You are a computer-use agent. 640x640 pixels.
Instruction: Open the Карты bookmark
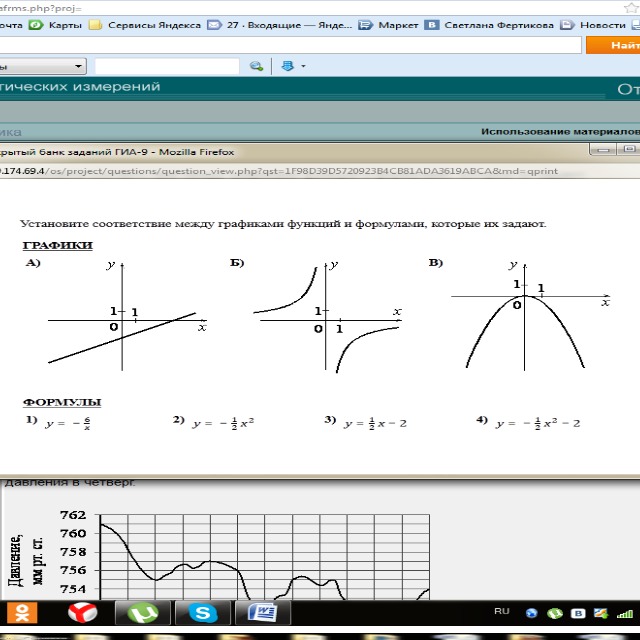point(56,25)
